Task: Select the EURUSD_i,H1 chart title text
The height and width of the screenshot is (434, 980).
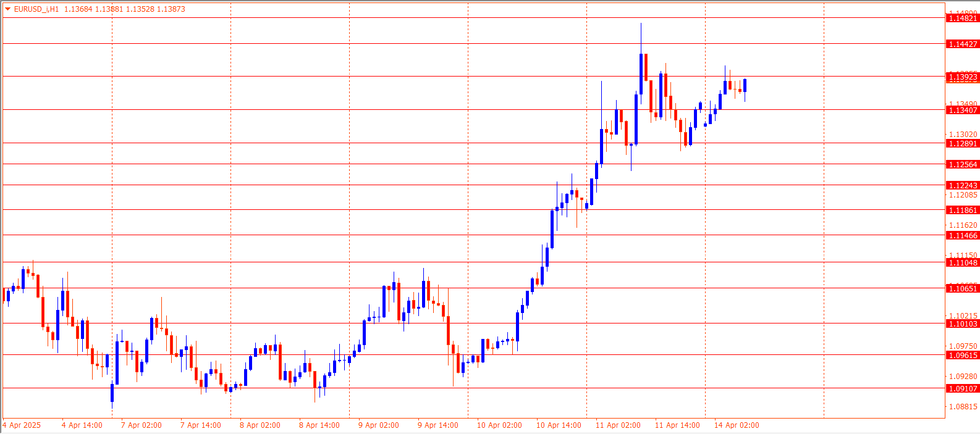Action: point(36,9)
